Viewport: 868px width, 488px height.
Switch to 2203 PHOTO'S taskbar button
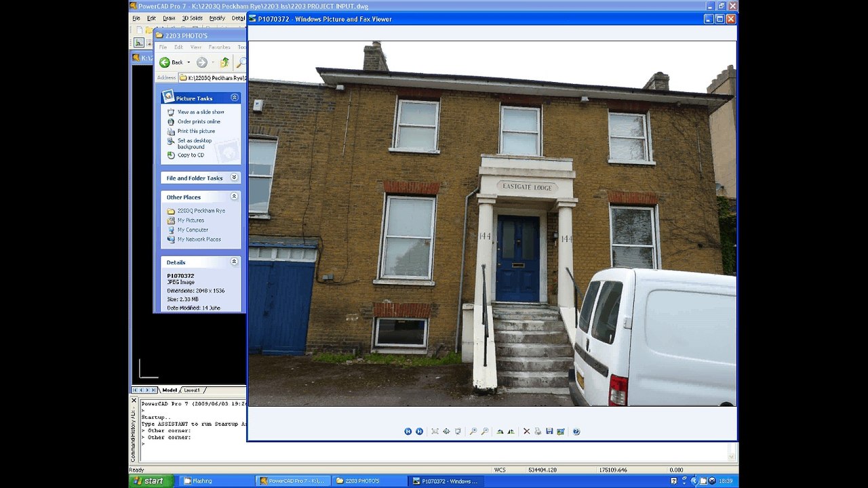[x=371, y=481]
